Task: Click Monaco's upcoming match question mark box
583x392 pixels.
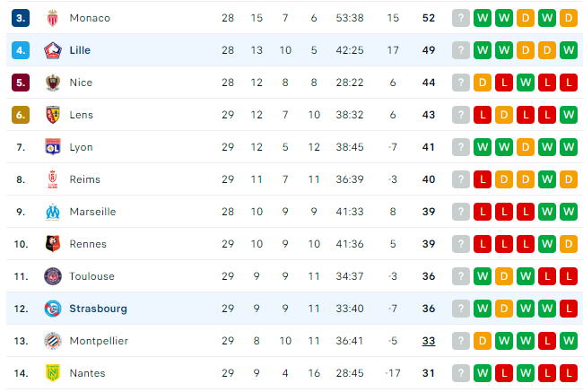Action: pyautogui.click(x=461, y=18)
